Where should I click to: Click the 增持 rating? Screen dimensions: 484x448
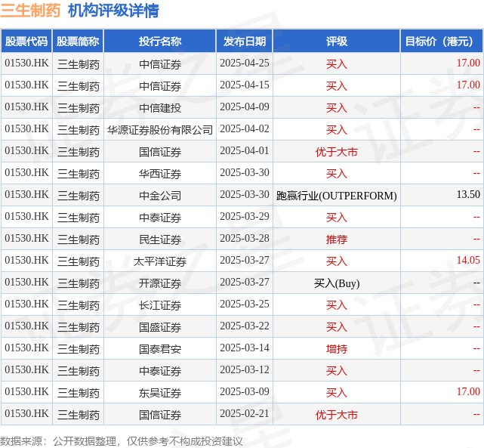click(337, 349)
